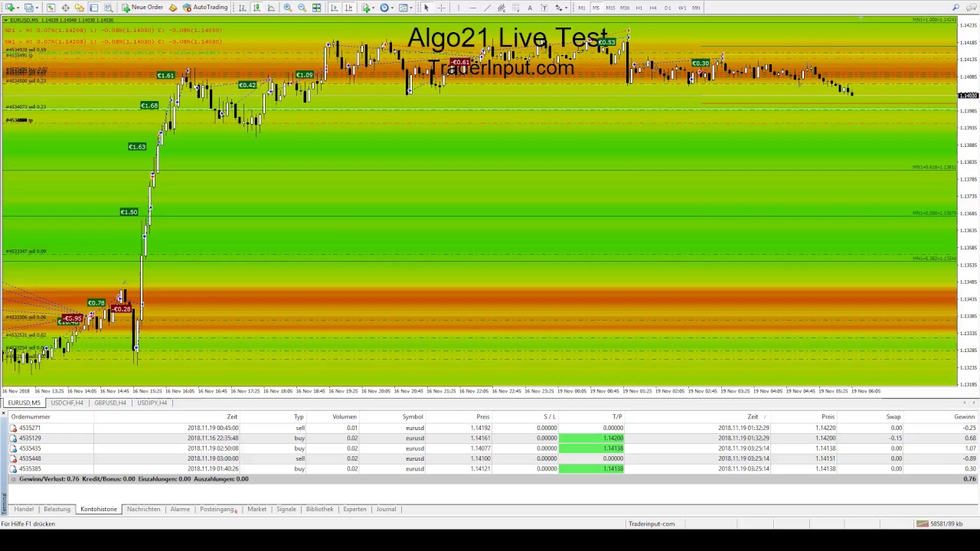This screenshot has height=551, width=980.
Task: Switch to the Journal tab
Action: pyautogui.click(x=386, y=509)
